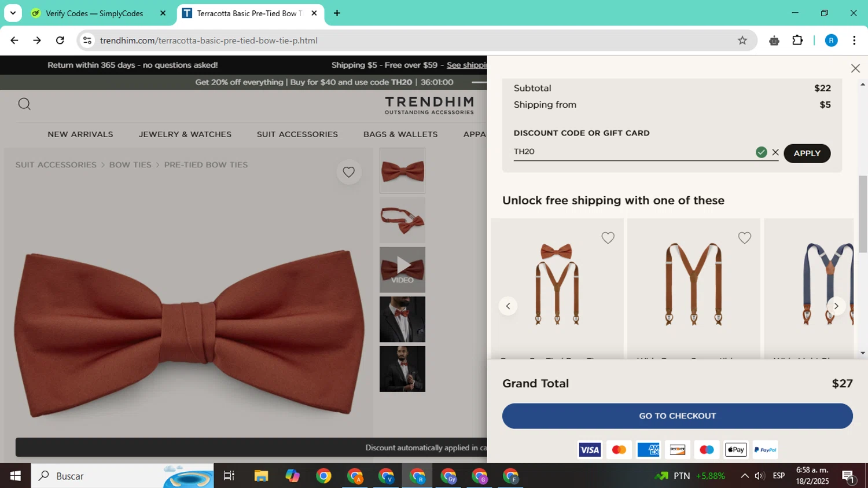Image resolution: width=868 pixels, height=488 pixels.
Task: Go to Suit Accessories breadcrumb
Action: click(x=56, y=165)
